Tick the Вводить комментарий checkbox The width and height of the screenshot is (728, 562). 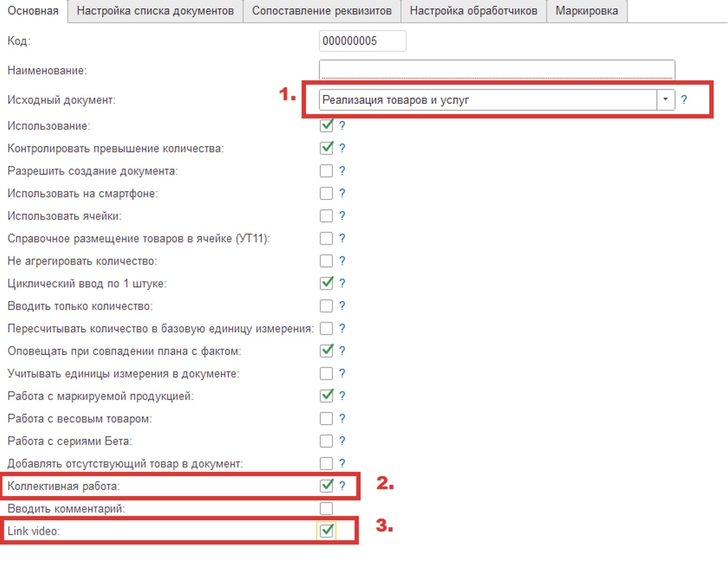[326, 508]
